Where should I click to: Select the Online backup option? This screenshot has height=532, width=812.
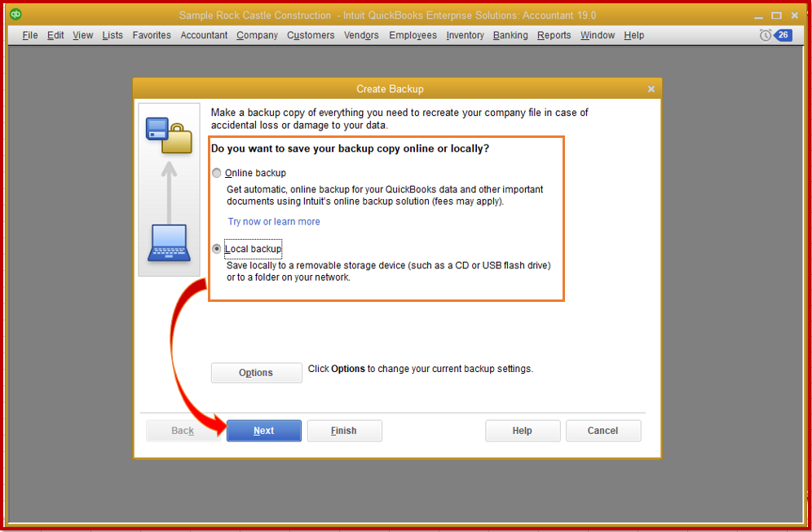217,172
